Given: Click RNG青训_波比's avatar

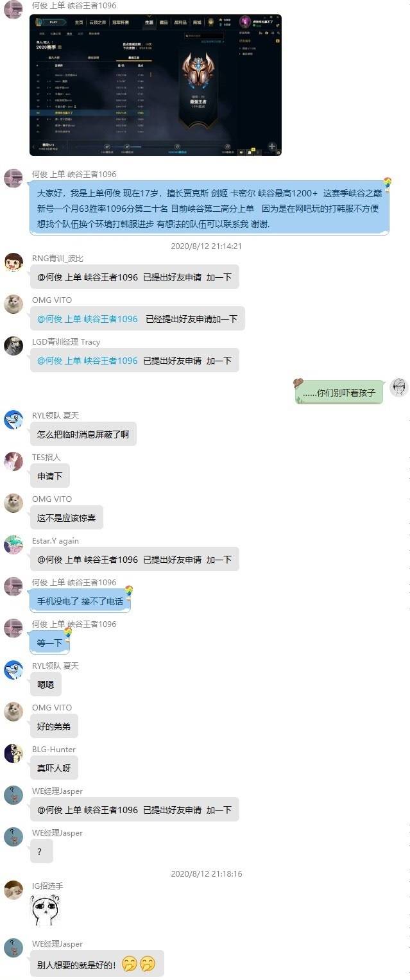Looking at the screenshot, I should (13, 262).
